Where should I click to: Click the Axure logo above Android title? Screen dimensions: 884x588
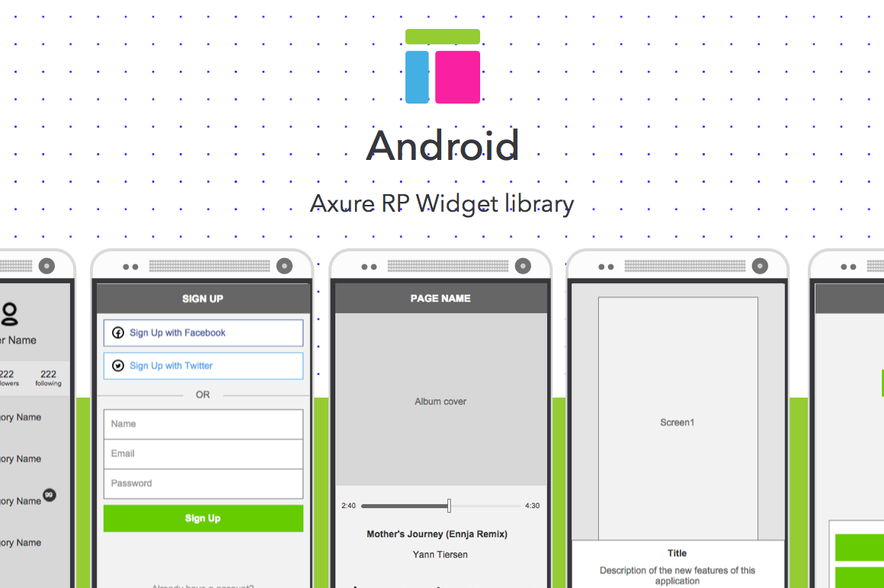click(443, 66)
